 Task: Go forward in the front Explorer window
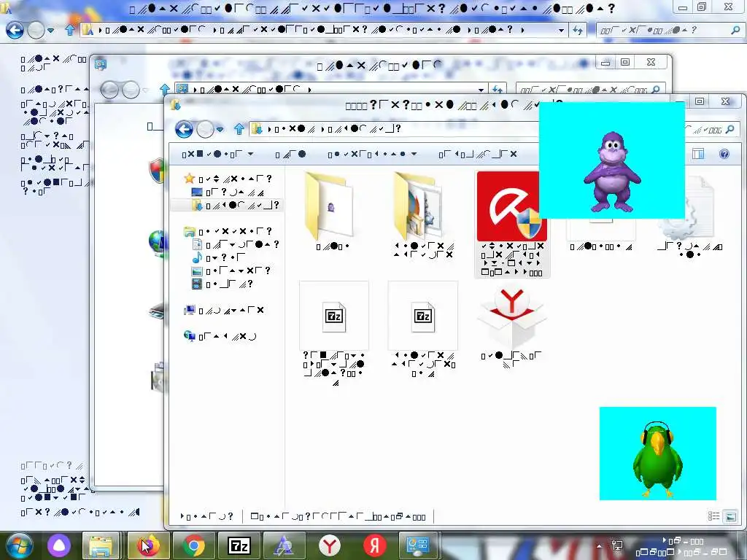pos(205,128)
